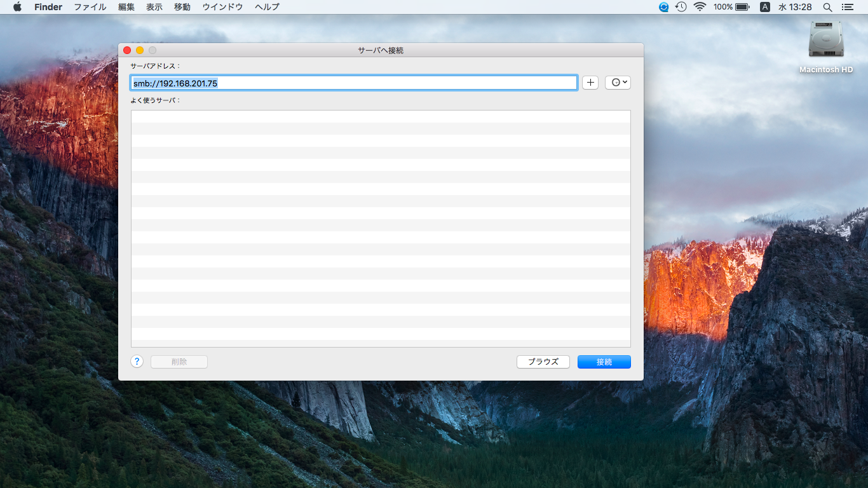Click the favorite servers list area
Viewport: 868px width, 488px height.
(381, 229)
